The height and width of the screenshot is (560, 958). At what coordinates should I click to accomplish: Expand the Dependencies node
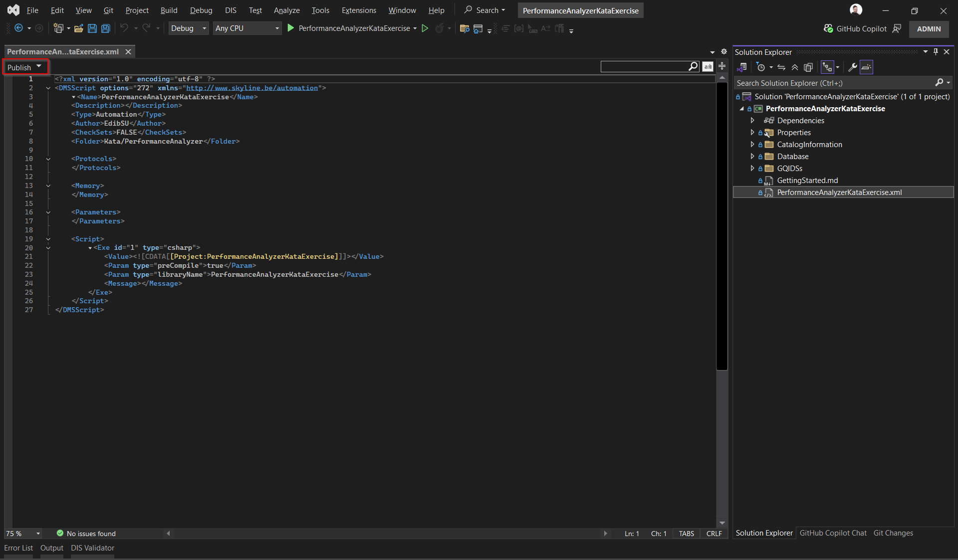click(752, 120)
